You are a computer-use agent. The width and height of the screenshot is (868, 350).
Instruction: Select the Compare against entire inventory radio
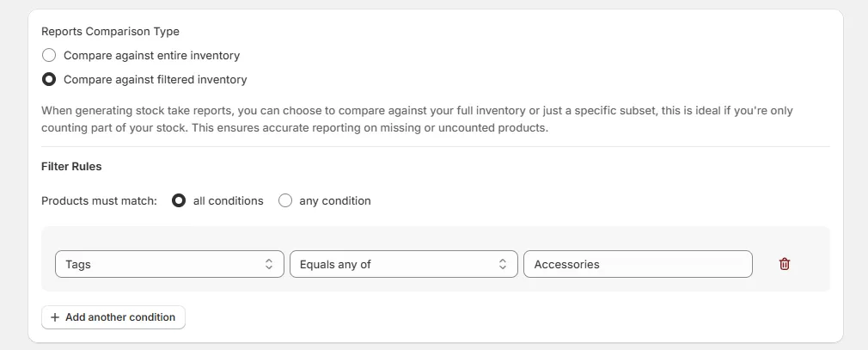tap(49, 55)
